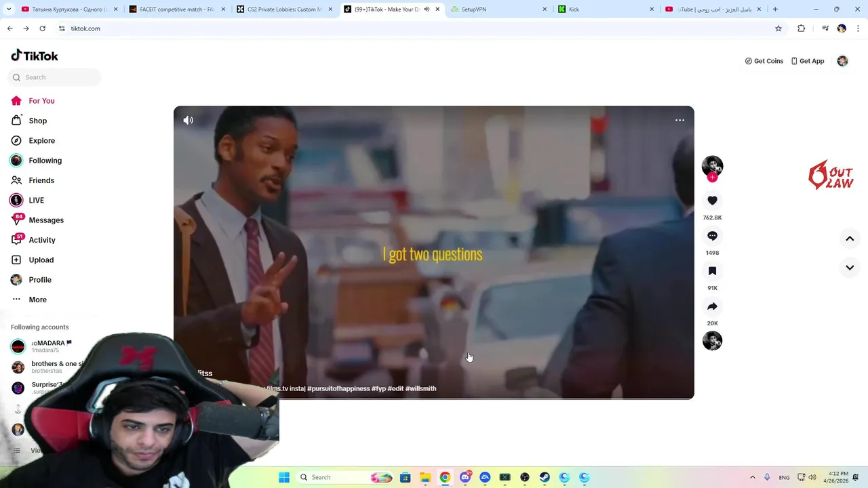Mute the TikTok tab audio icon
This screenshot has width=868, height=488.
[427, 9]
